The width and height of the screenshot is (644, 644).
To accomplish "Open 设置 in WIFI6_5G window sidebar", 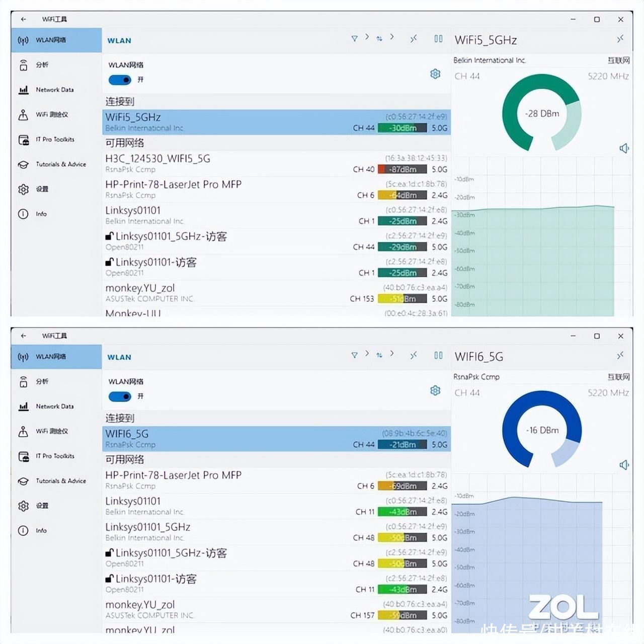I will coord(56,506).
